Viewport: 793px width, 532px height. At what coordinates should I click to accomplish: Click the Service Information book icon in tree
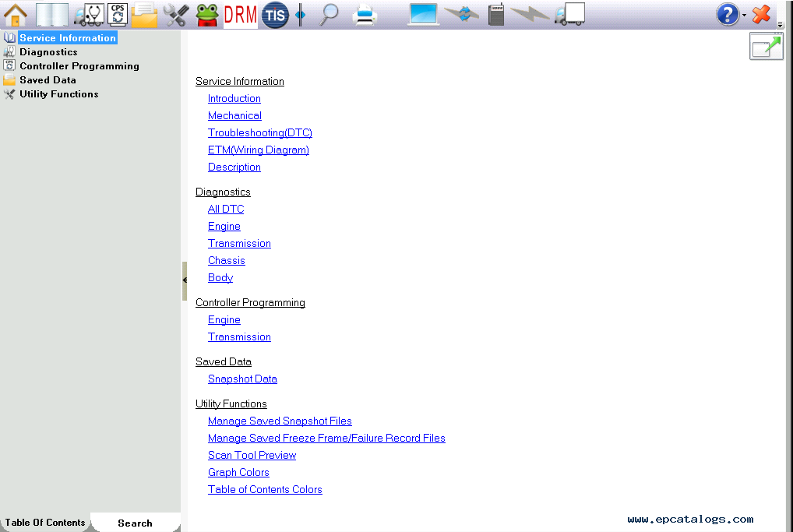tap(9, 37)
